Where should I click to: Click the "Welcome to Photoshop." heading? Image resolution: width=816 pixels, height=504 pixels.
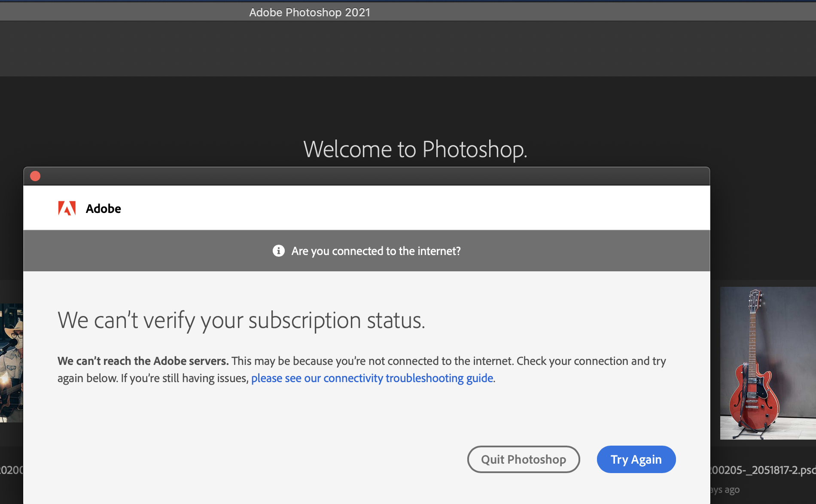coord(415,149)
